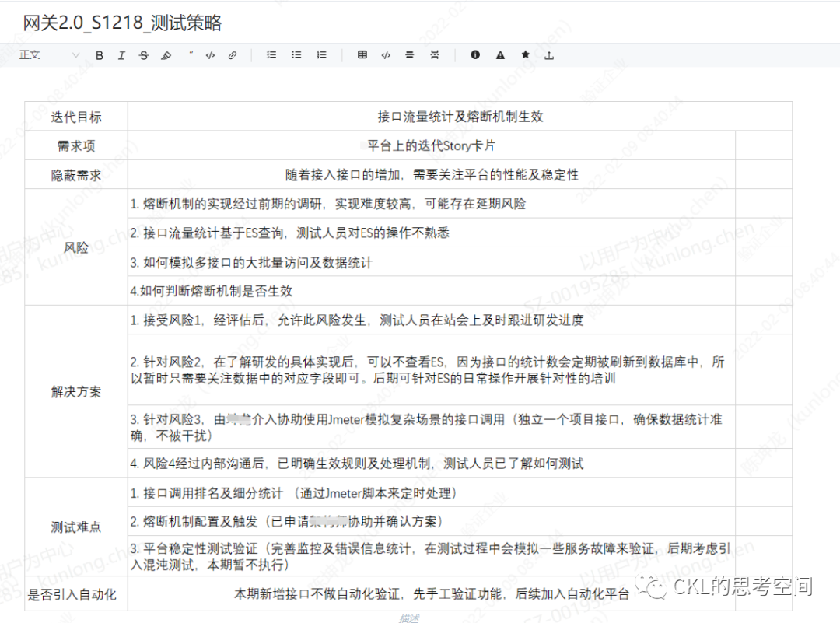Select the cell 本期新增接口不做自动化验证
Viewport: 840px width, 623px height.
tap(431, 593)
